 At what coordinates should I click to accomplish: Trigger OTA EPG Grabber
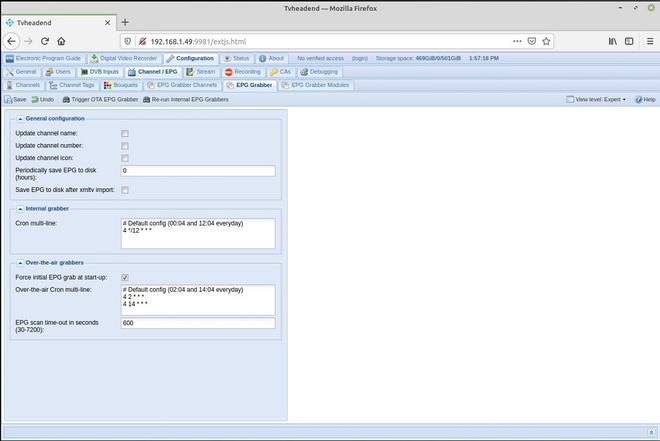point(100,100)
